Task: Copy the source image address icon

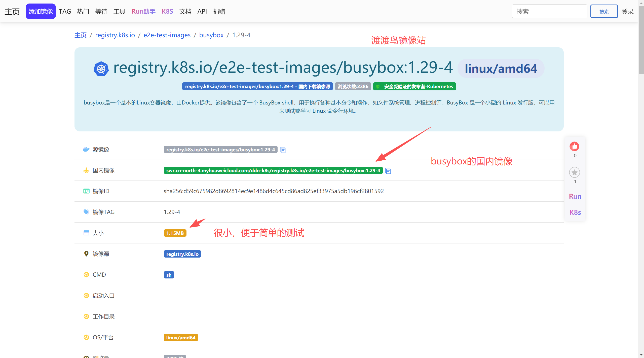Action: coord(283,150)
